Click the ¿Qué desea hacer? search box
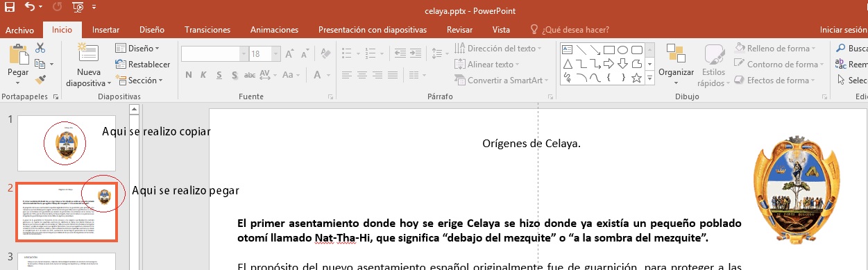The width and height of the screenshot is (868, 270). coord(570,30)
